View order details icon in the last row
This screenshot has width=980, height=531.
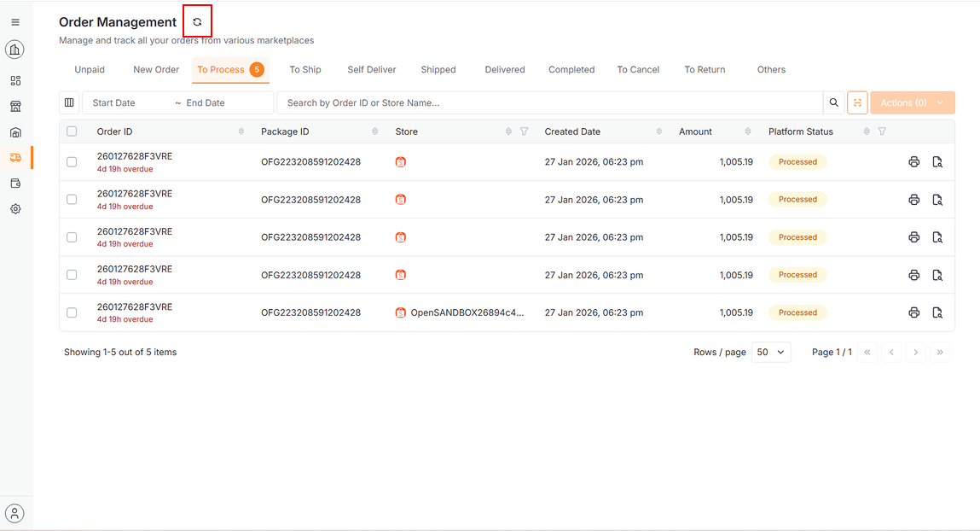pos(937,313)
